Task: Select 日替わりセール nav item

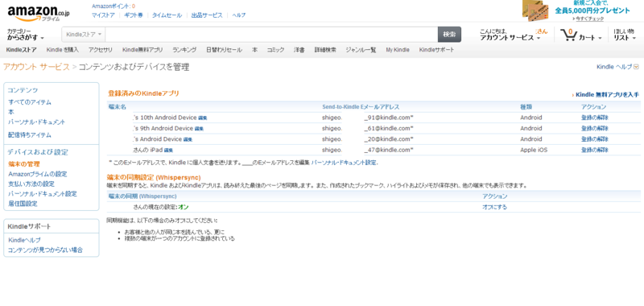Action: point(225,50)
